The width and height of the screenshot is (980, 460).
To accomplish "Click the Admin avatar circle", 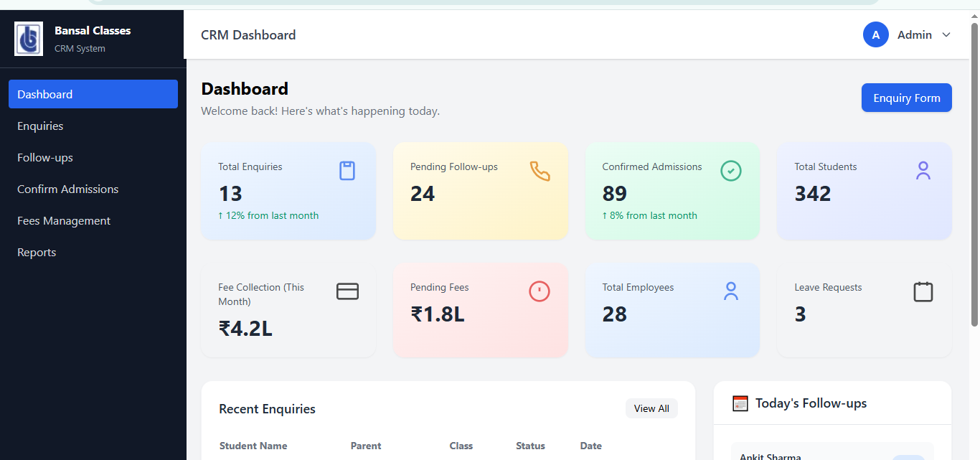I will click(x=876, y=34).
